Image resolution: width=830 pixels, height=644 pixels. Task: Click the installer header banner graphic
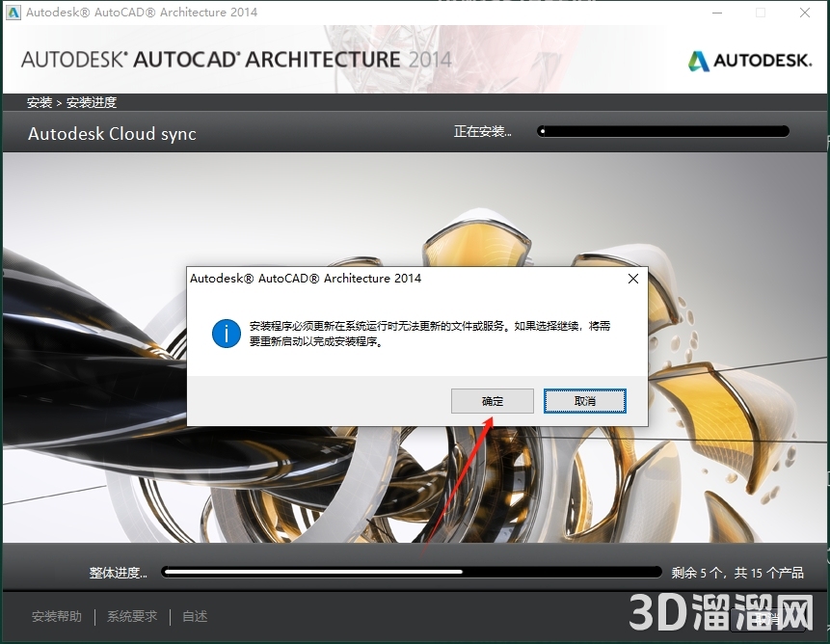415,60
